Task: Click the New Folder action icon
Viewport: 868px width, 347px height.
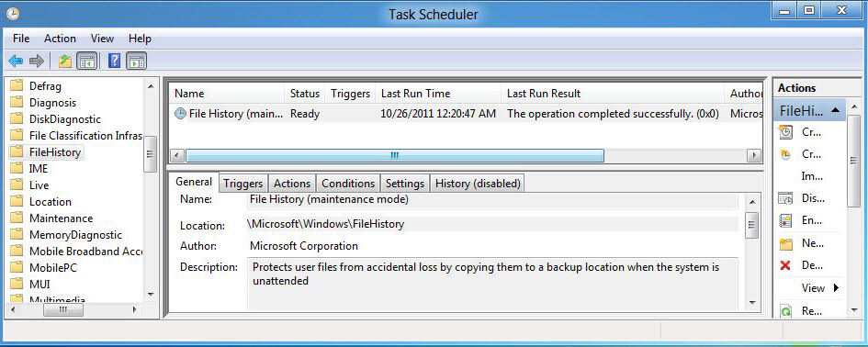Action: pos(785,243)
